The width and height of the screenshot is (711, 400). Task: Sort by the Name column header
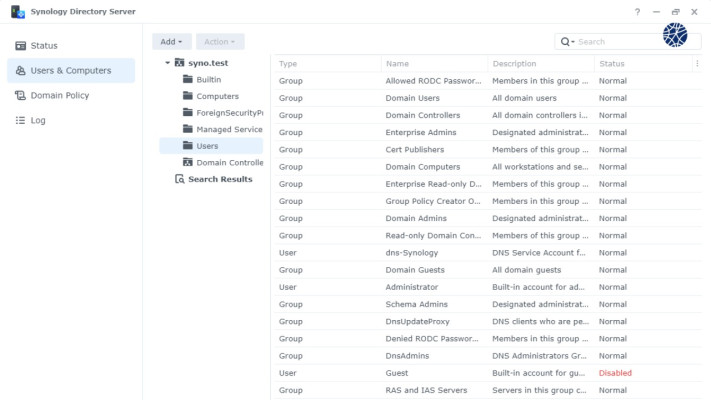tap(434, 64)
